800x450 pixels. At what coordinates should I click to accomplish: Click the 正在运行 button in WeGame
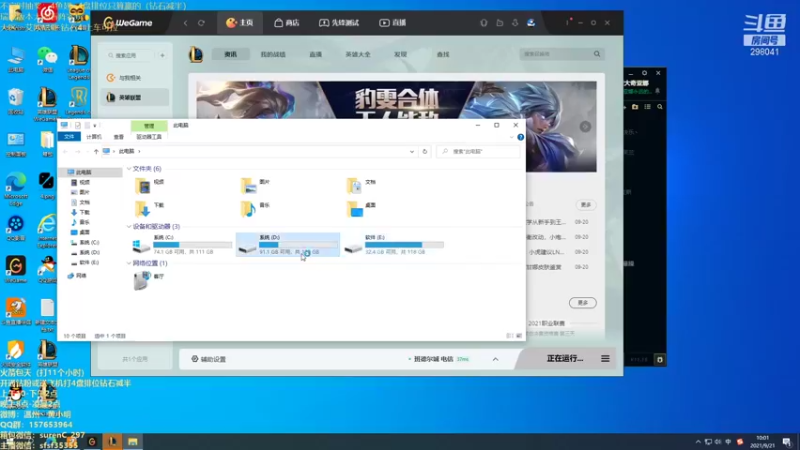(x=564, y=359)
